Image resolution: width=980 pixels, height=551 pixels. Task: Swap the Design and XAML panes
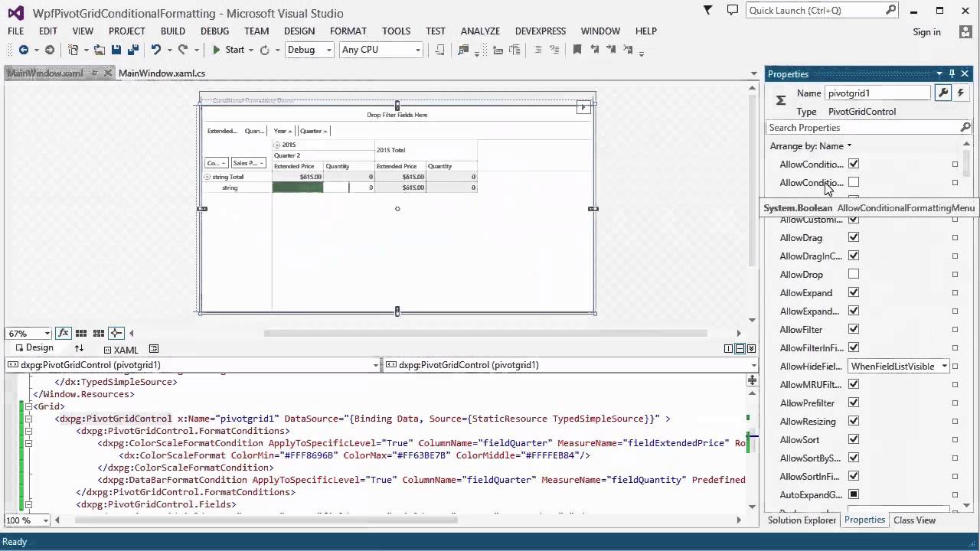(79, 348)
